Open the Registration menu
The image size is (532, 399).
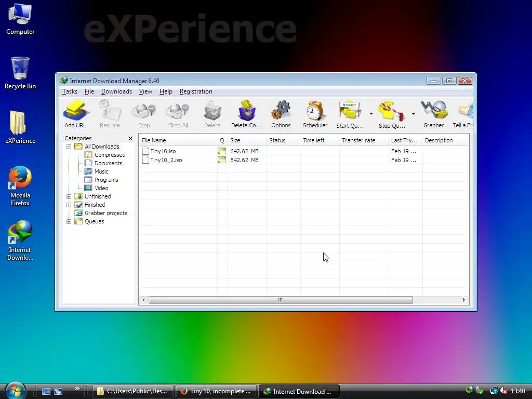tap(196, 91)
